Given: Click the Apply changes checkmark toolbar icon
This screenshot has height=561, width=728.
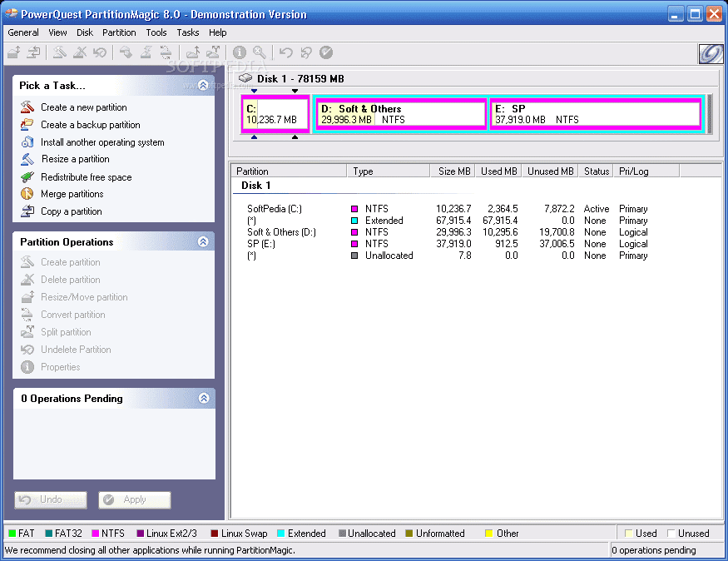Looking at the screenshot, I should coord(326,52).
